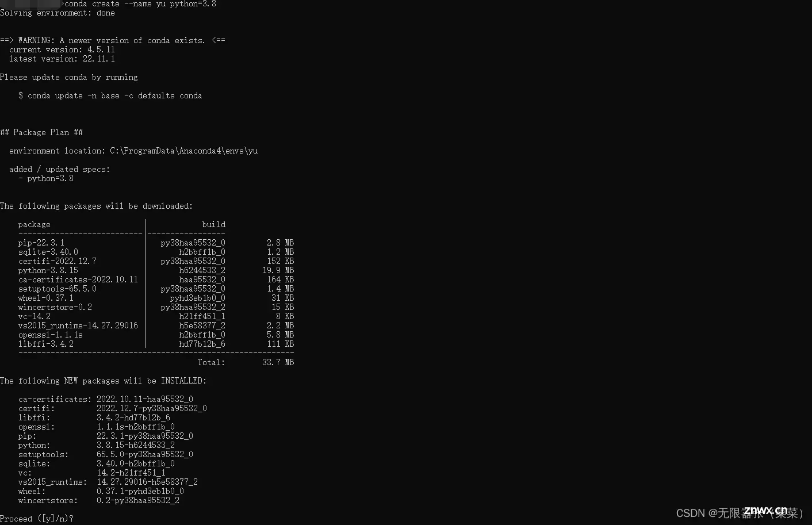This screenshot has height=525, width=812.
Task: Select 'python:' in install list
Action: [x=35, y=445]
